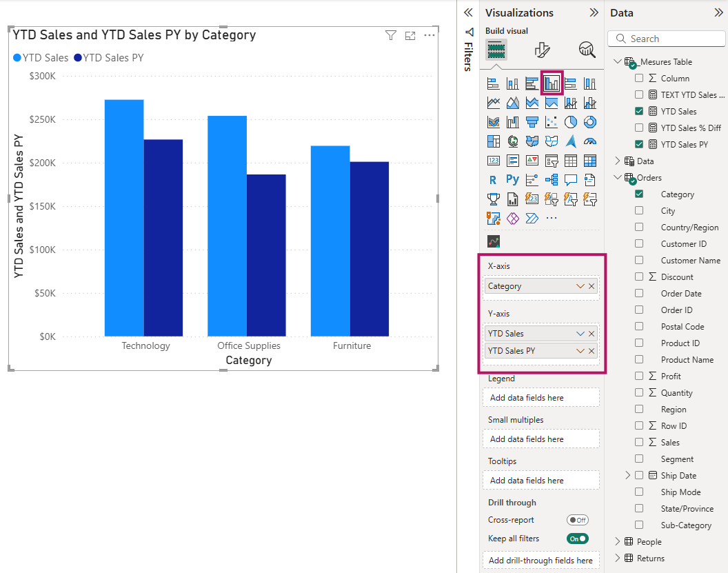The image size is (728, 573).
Task: Remove YTD Sales PY from Y-axis
Action: pyautogui.click(x=591, y=350)
